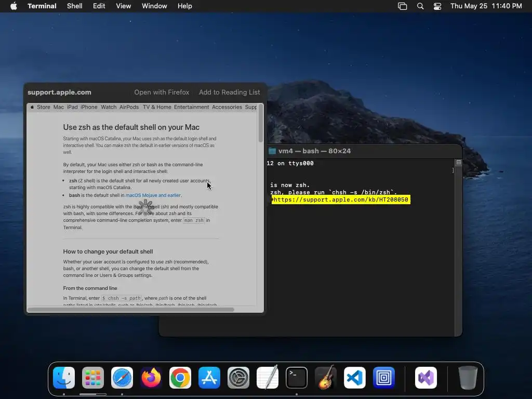Screen dimensions: 532x399
Task: Click Terminal window title vm4 — bash
Action: tap(314, 151)
